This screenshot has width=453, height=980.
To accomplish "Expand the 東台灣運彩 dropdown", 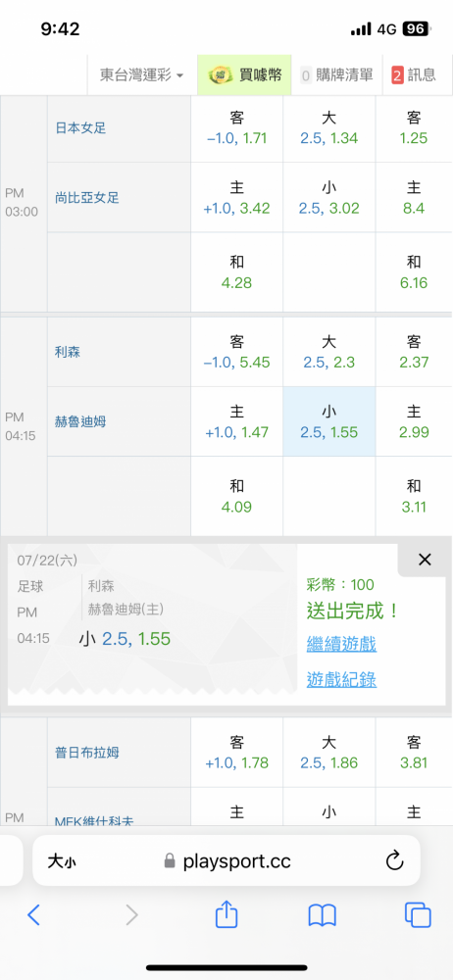I will pos(142,75).
